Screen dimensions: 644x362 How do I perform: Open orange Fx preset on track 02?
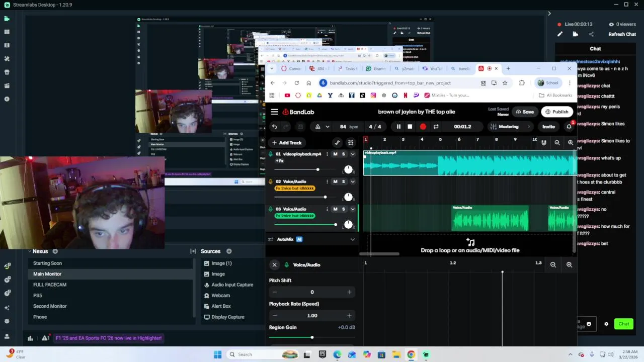pyautogui.click(x=295, y=188)
